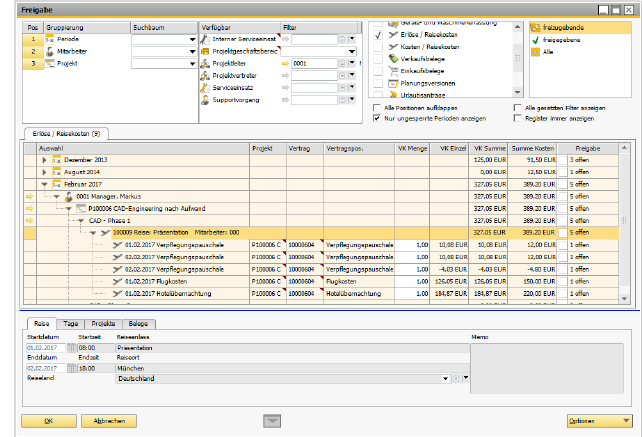Screen dimensions: 642x437
Task: Expand the Dezember 2013 period row
Action: [x=44, y=159]
